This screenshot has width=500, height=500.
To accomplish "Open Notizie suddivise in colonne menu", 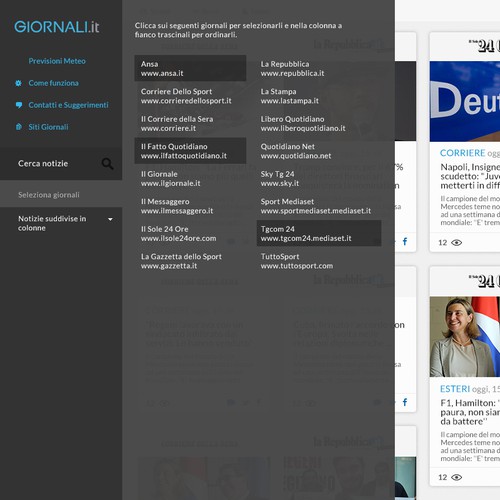I will click(x=61, y=223).
